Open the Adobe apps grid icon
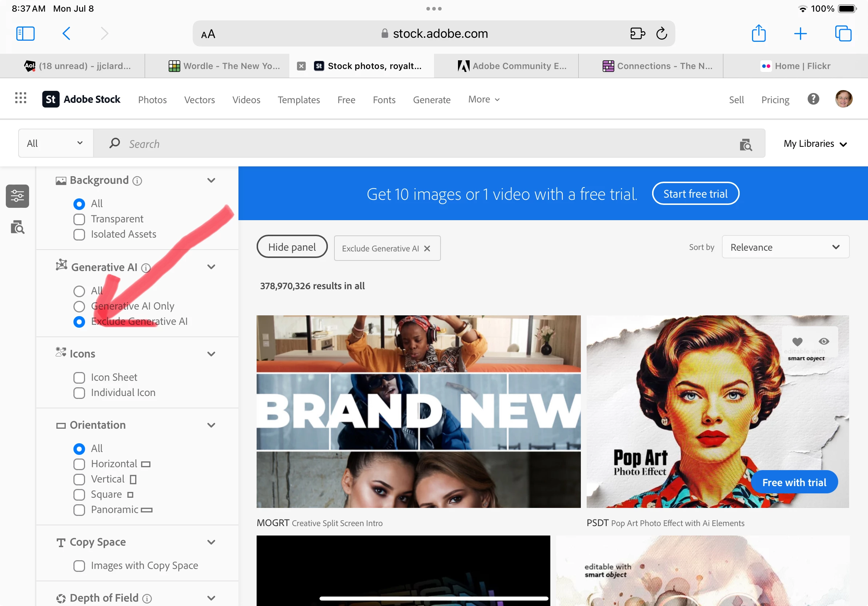868x606 pixels. [21, 98]
